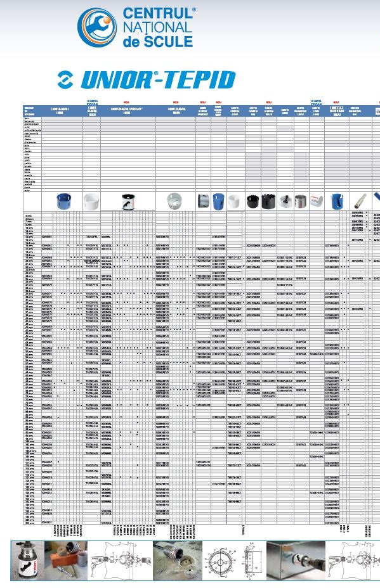The image size is (380, 588).
Task: Select white cup with red brand label
Action: click(317, 201)
